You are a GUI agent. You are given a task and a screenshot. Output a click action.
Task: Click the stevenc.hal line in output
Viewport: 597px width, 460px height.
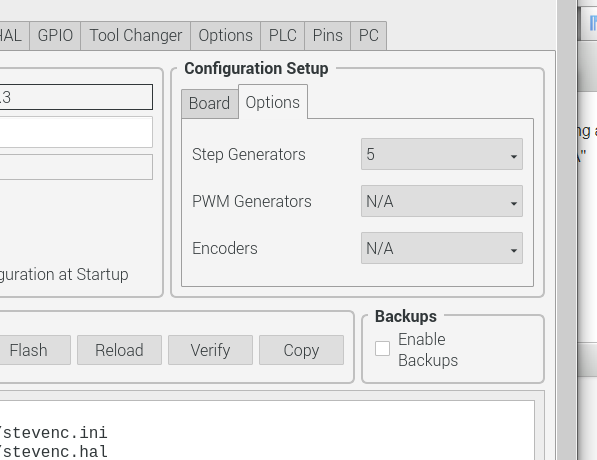53,452
